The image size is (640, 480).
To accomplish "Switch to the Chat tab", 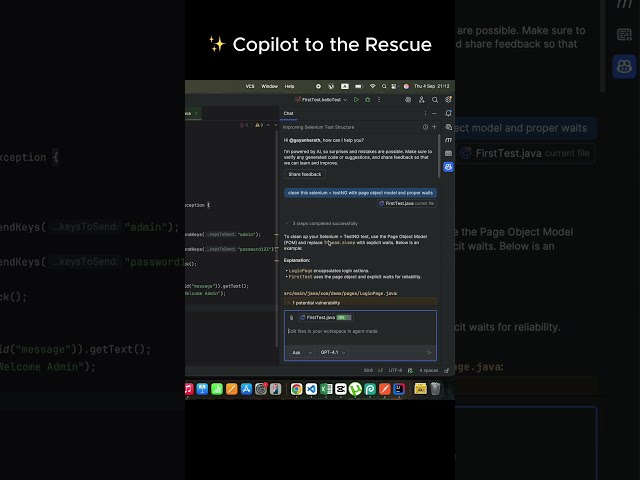I will pos(289,113).
